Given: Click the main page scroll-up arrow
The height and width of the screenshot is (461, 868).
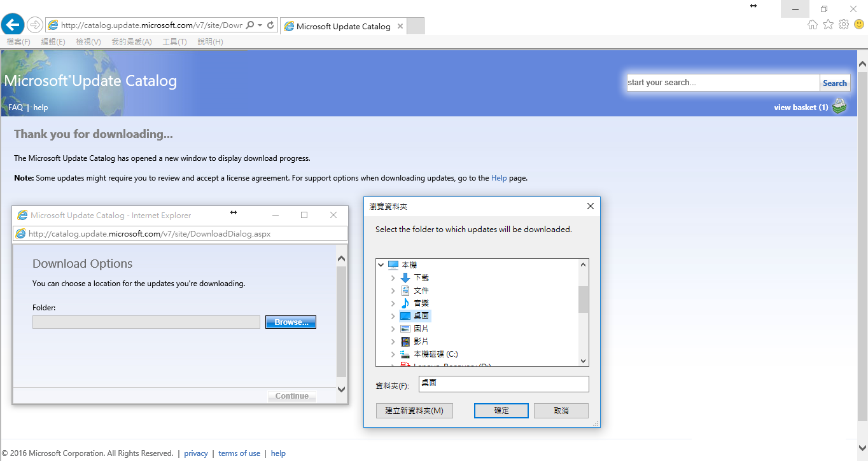Looking at the screenshot, I should click(x=862, y=64).
